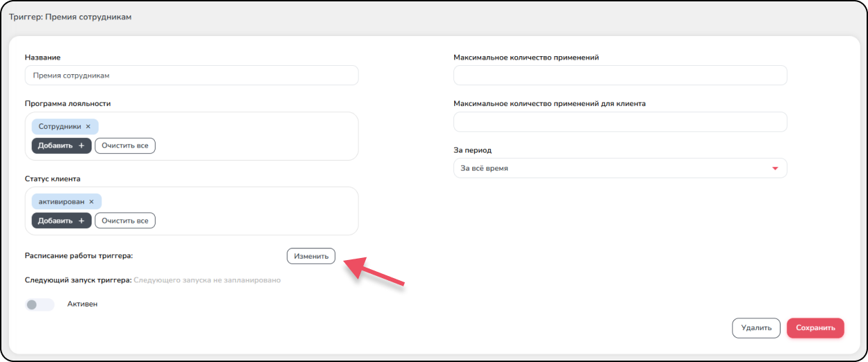Select the За всё время combo box

(620, 169)
